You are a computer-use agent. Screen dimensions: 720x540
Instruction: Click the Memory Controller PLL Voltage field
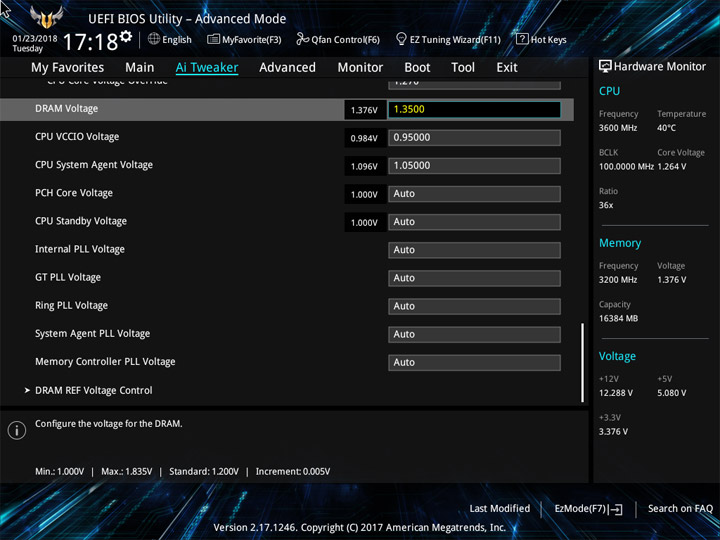[474, 363]
